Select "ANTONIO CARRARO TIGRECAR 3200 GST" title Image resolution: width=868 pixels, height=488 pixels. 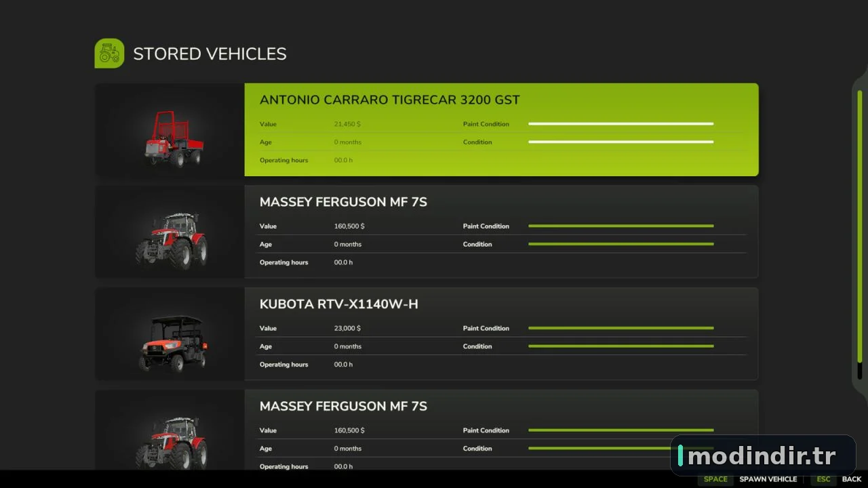(390, 100)
